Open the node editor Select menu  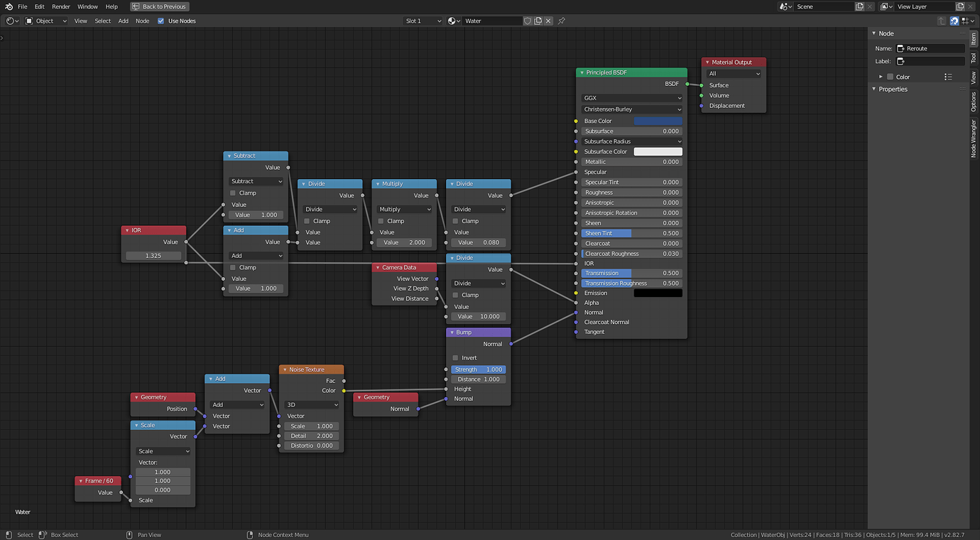click(x=103, y=21)
